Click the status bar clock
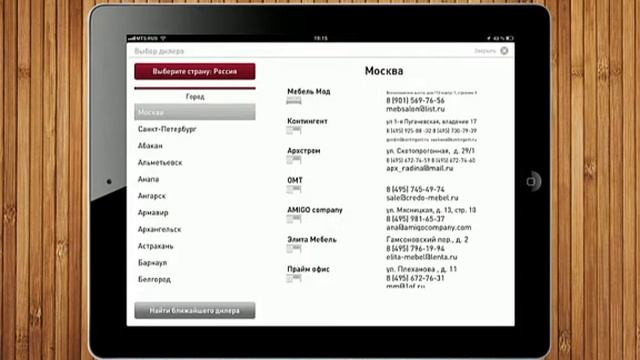Image resolution: width=640 pixels, height=360 pixels. 320,38
